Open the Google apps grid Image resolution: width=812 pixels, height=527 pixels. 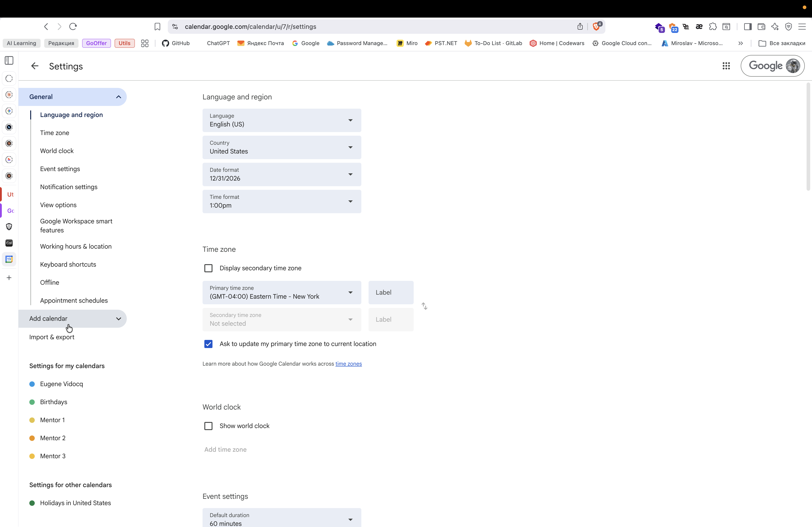(x=726, y=66)
